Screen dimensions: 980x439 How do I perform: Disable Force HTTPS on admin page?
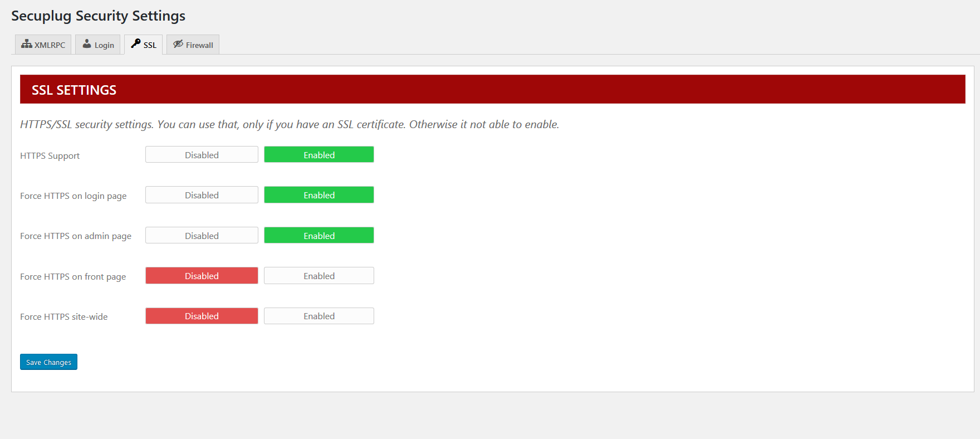click(202, 235)
